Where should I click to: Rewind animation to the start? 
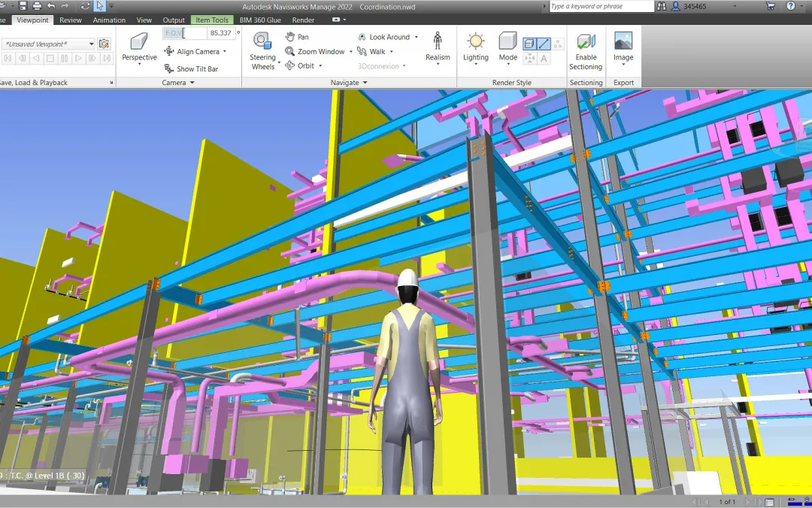coord(8,58)
